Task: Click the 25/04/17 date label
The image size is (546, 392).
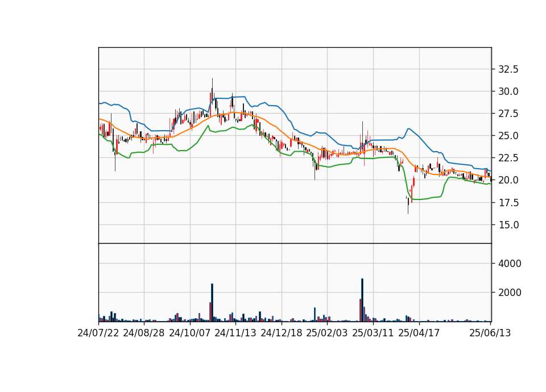Action: point(419,333)
